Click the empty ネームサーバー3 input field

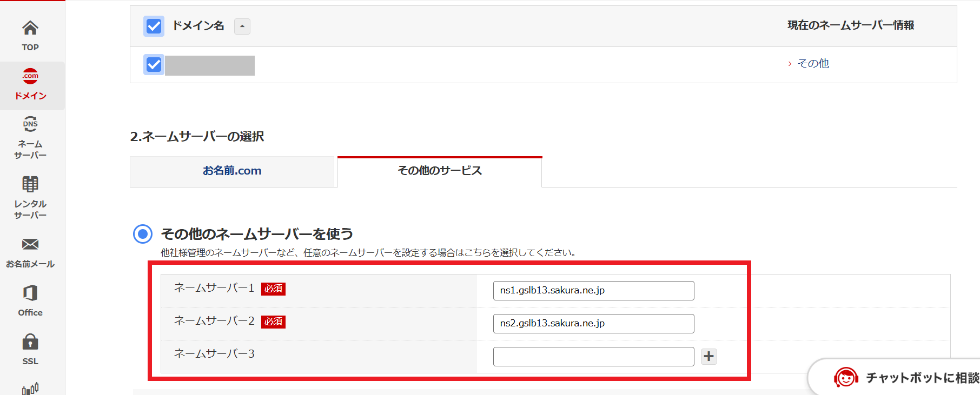pyautogui.click(x=594, y=357)
